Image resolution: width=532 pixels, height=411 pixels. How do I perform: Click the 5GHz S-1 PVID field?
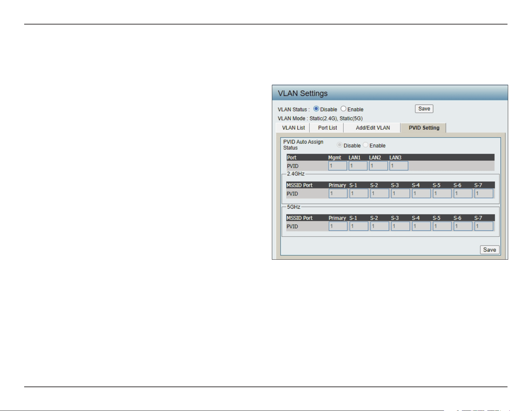359,226
